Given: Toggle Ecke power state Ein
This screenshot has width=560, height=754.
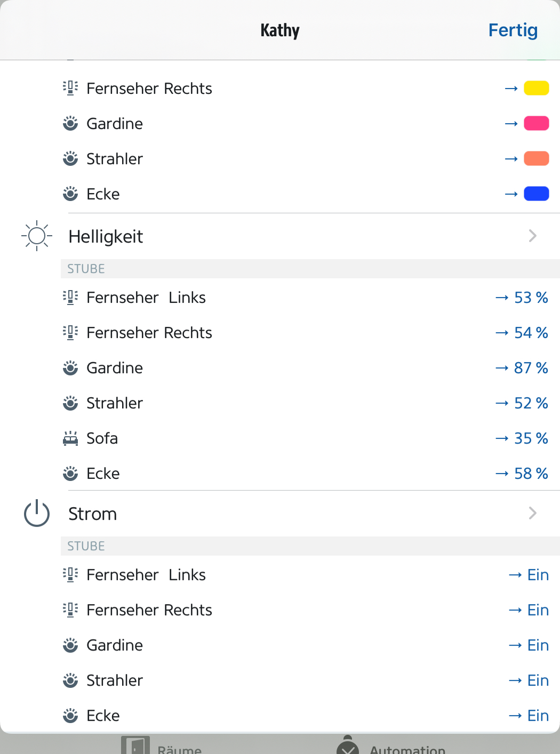Looking at the screenshot, I should pyautogui.click(x=529, y=716).
